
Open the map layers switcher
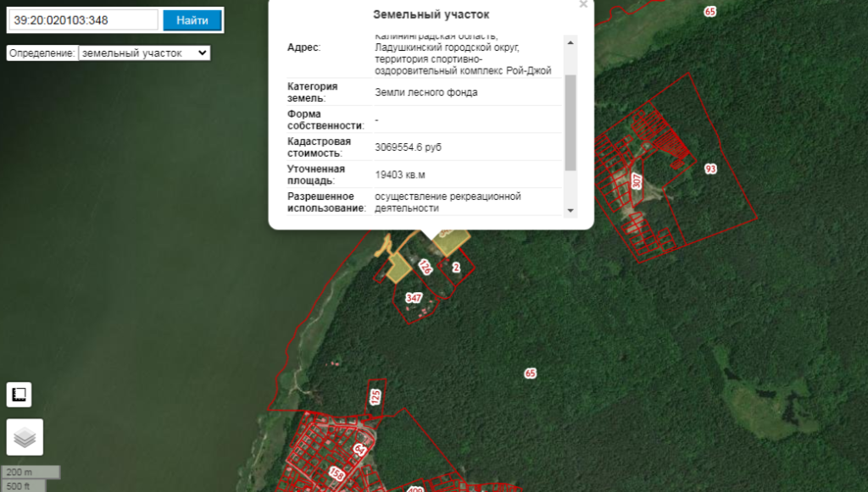click(x=25, y=437)
